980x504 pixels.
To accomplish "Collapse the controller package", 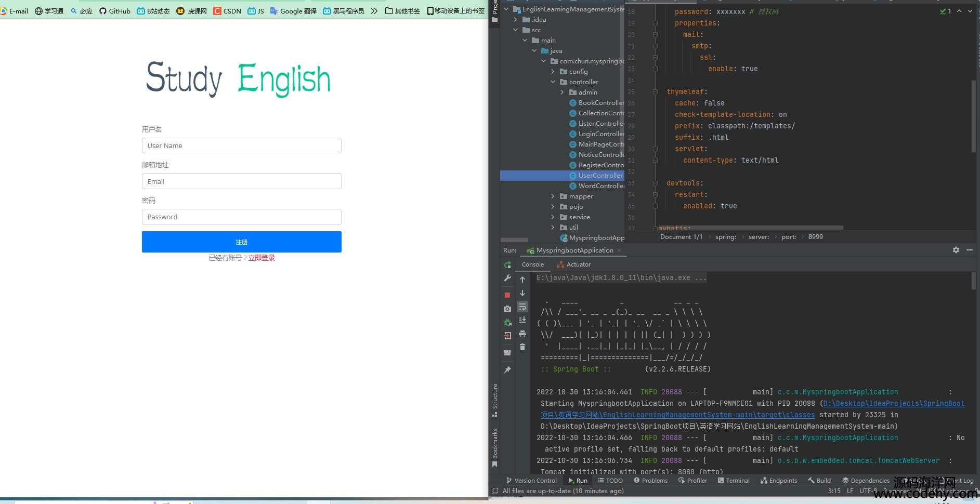I will pos(553,82).
